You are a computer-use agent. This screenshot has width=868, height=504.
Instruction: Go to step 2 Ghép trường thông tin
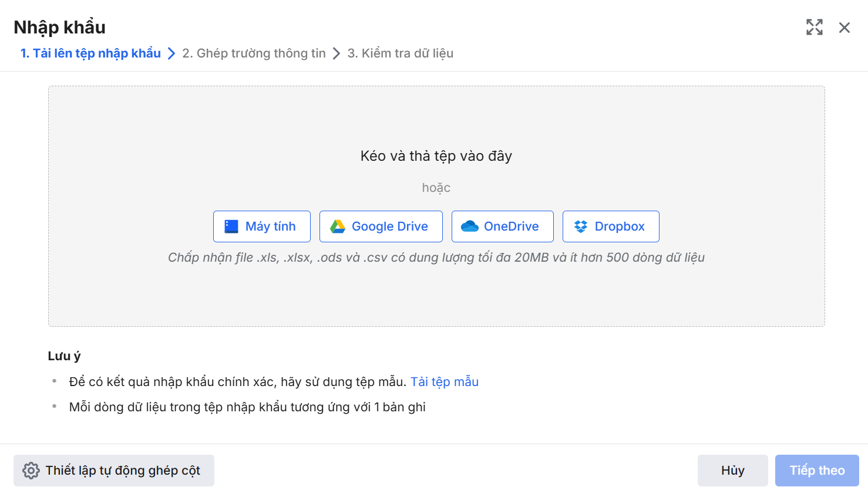tap(254, 53)
